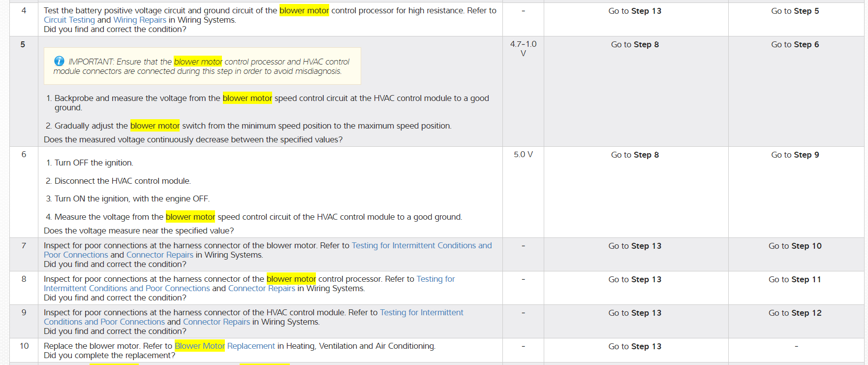Click the 5.0 V specified value cell

click(523, 155)
